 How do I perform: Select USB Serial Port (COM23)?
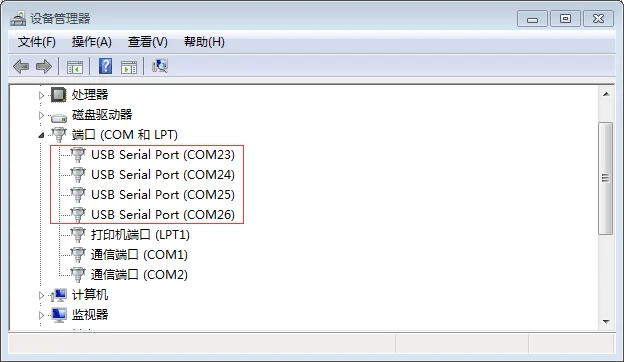(x=163, y=155)
